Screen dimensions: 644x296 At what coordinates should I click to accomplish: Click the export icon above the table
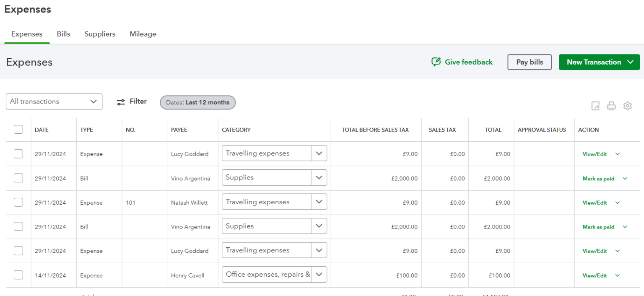point(595,106)
